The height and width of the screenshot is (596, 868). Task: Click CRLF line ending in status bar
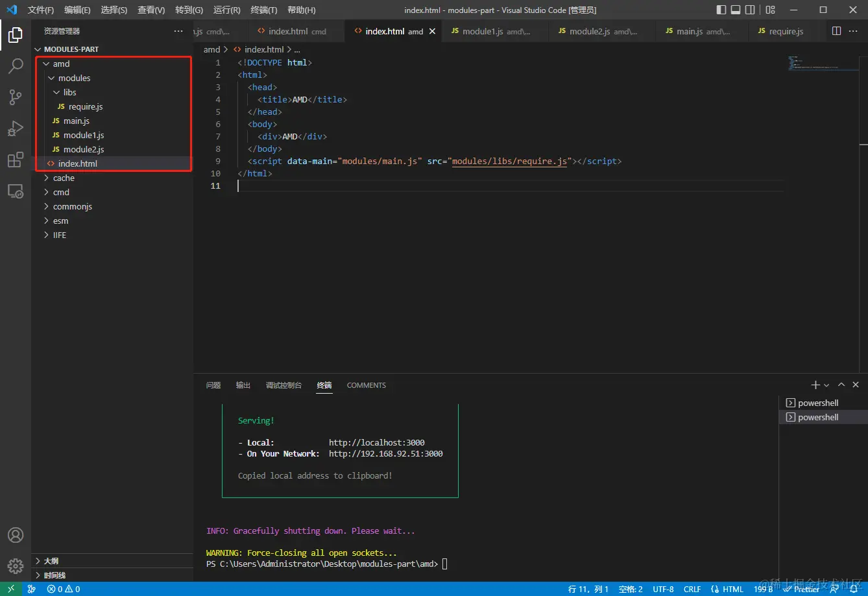[692, 589]
